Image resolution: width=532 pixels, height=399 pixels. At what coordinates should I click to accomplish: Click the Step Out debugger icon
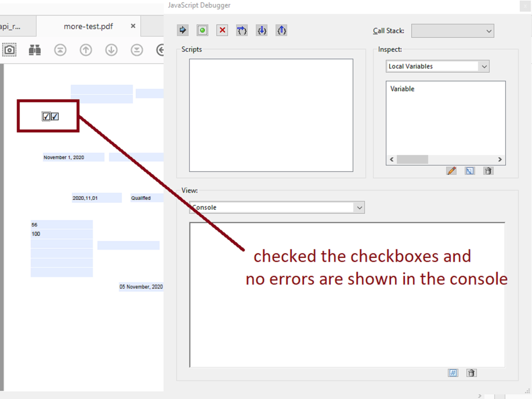click(x=281, y=30)
